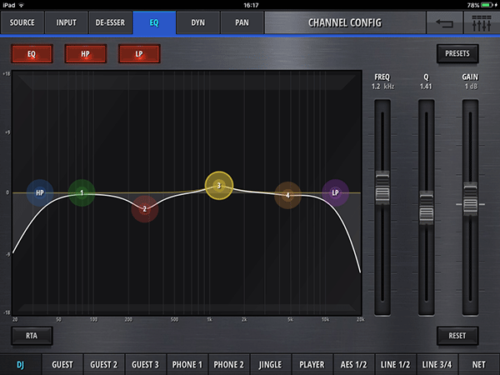Click the FREQ label above the fader
Screen dimensions: 500x375
pyautogui.click(x=382, y=77)
